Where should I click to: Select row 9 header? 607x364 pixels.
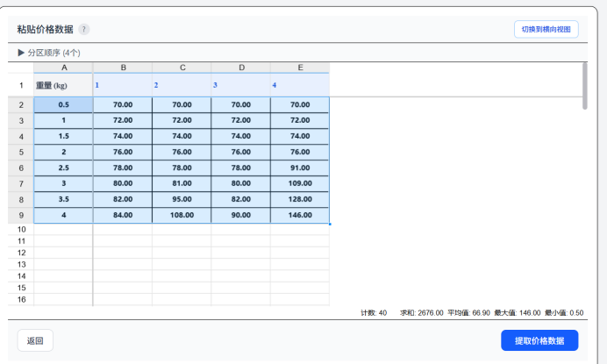pyautogui.click(x=21, y=215)
